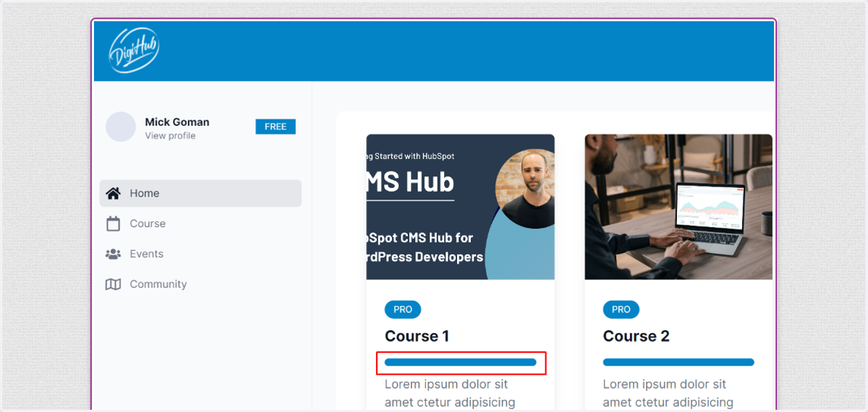Click the Course calendar icon
The image size is (868, 412).
(x=113, y=223)
